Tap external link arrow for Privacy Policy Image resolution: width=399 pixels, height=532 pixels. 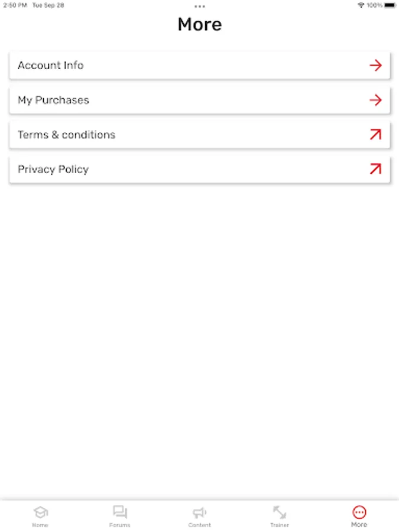click(x=375, y=168)
